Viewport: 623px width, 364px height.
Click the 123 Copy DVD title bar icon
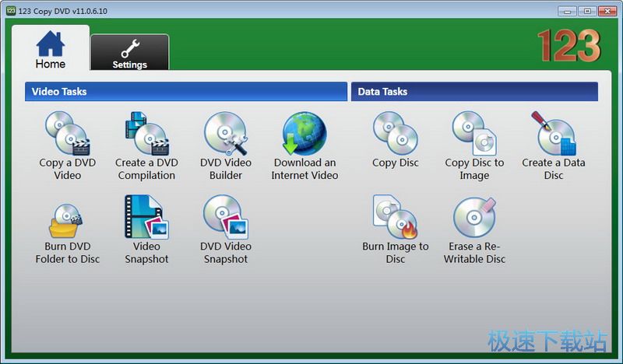pos(11,10)
